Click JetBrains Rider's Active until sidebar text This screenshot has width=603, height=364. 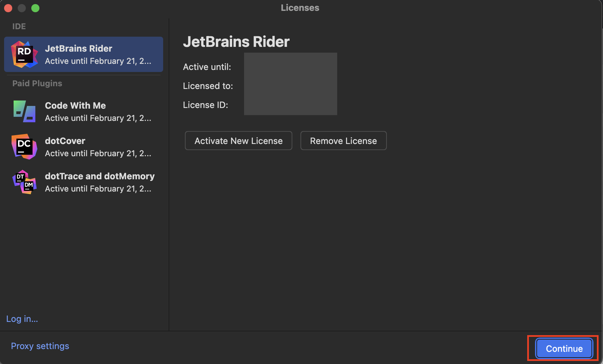click(98, 61)
